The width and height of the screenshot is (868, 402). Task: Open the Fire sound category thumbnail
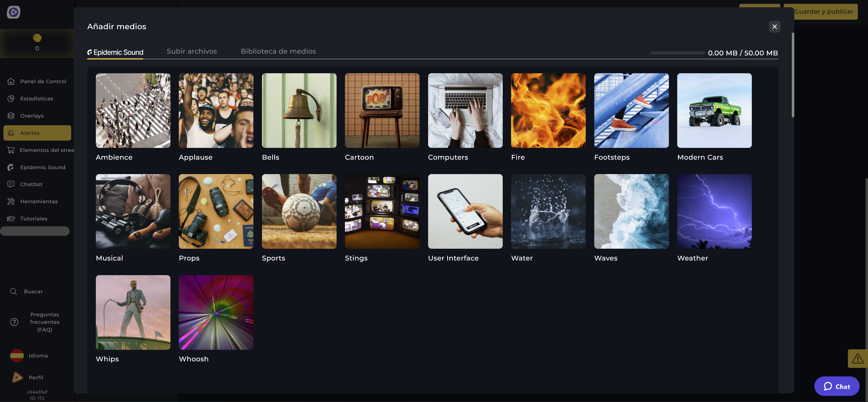(548, 111)
